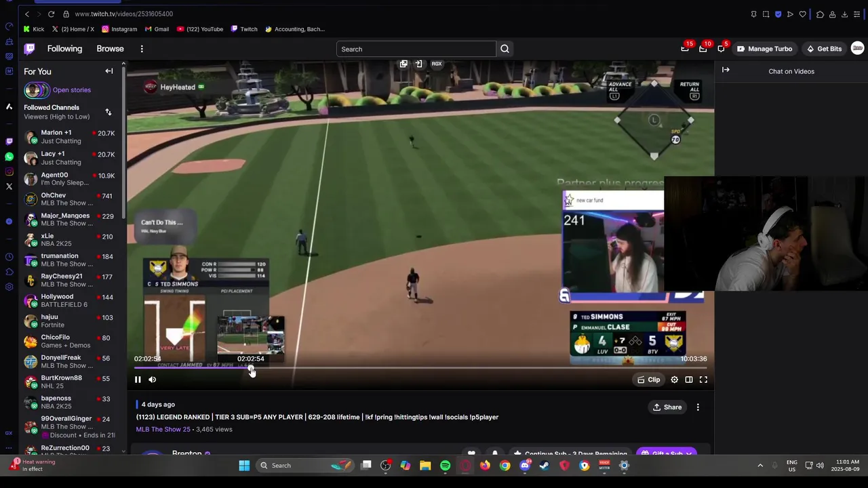Open notifications inbox with 10 badge
The image size is (868, 488).
(x=703, y=49)
